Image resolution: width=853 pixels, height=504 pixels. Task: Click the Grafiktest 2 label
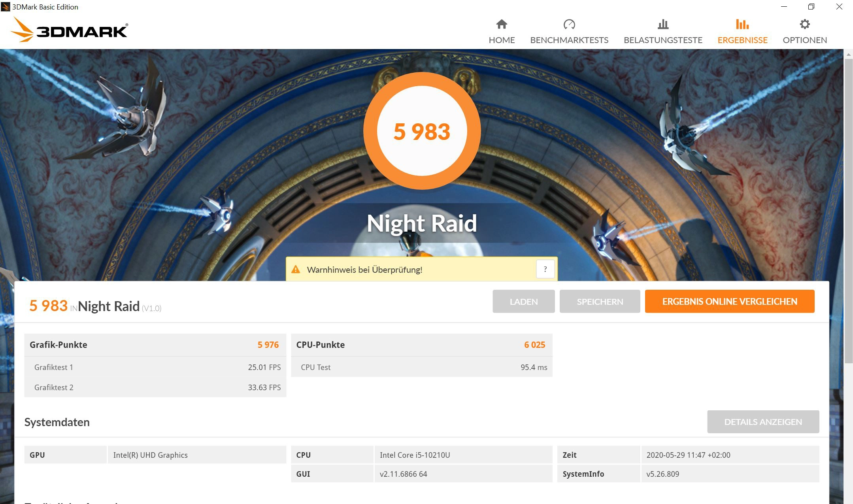click(x=54, y=387)
